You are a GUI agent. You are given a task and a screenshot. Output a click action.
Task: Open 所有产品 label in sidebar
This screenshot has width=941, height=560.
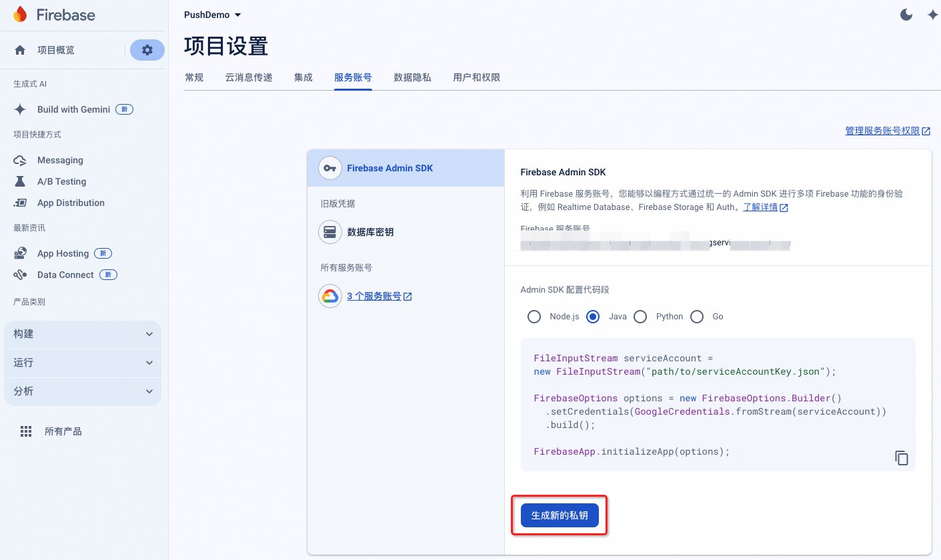point(63,431)
